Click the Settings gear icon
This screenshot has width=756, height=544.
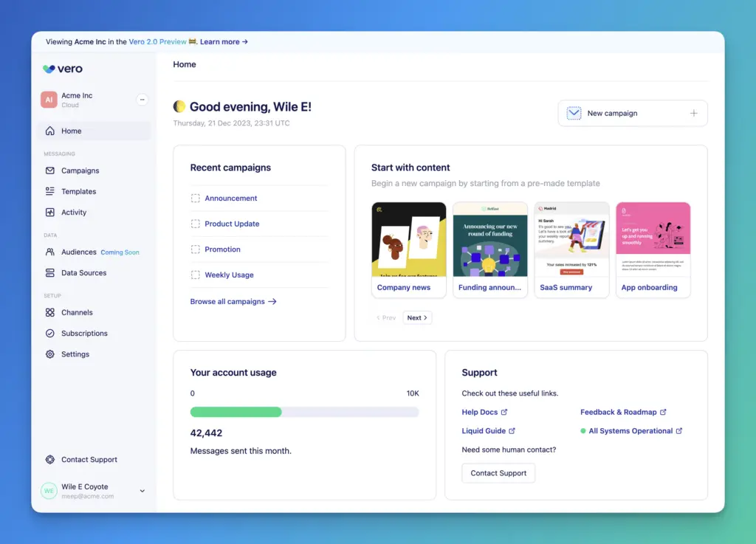tap(50, 354)
